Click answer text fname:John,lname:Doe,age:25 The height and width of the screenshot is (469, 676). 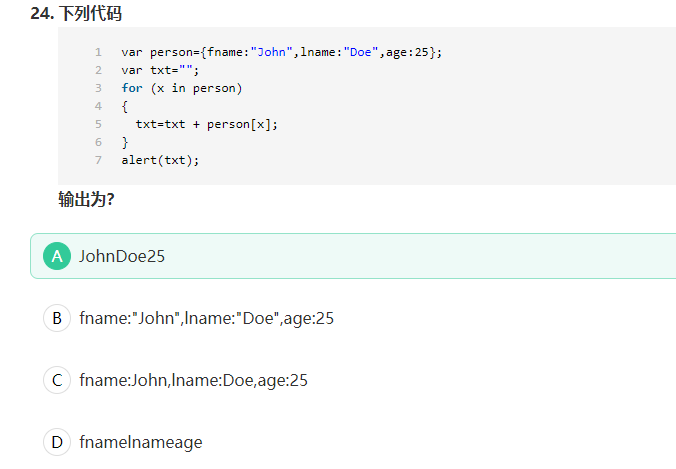[x=194, y=380]
